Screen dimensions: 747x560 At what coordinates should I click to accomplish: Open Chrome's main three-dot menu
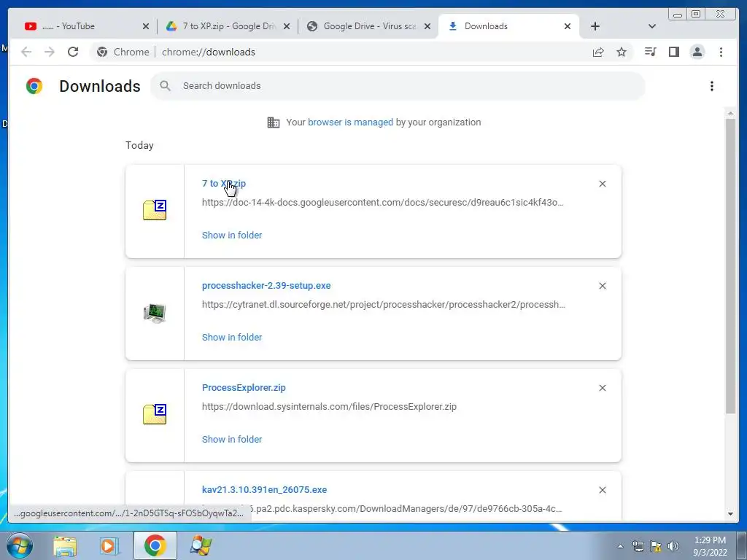[x=721, y=52]
